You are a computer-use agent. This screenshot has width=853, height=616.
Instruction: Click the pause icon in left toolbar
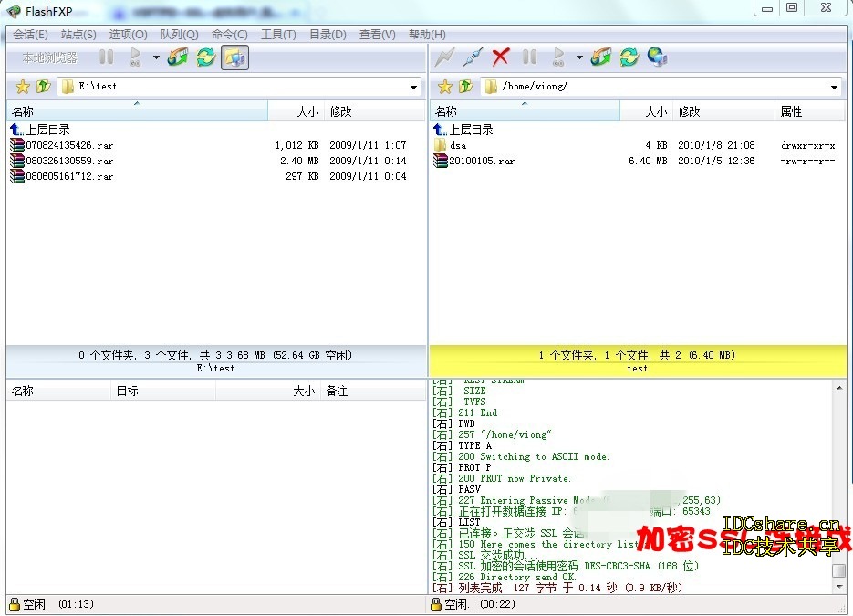107,57
